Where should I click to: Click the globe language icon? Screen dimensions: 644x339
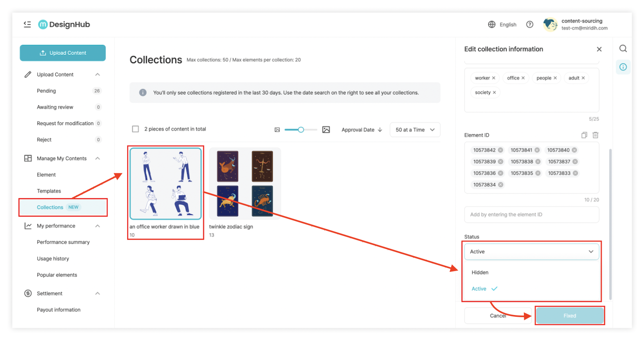point(492,24)
